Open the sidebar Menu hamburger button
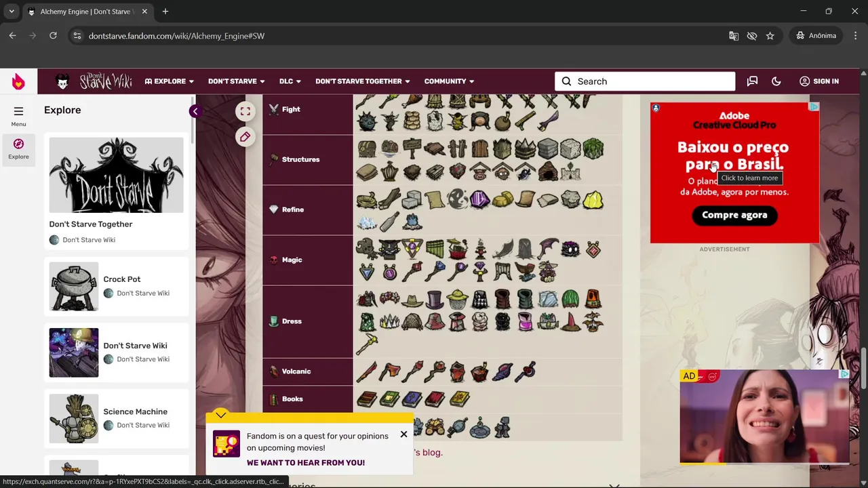Image resolution: width=868 pixels, height=488 pixels. (x=18, y=116)
